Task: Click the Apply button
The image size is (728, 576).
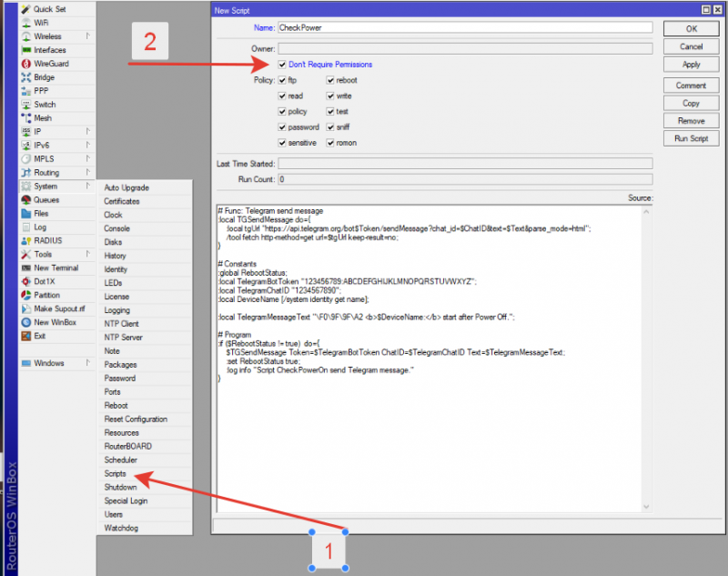Action: [691, 65]
